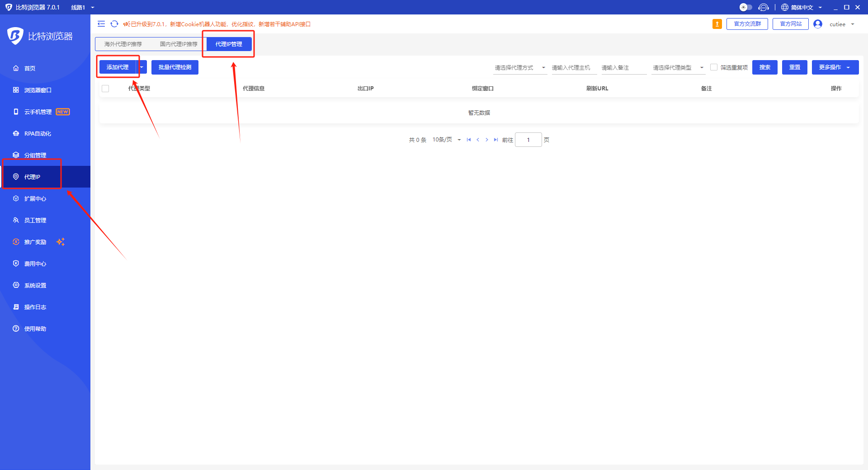The image size is (868, 470).
Task: Open the RPA automation robot icon
Action: pos(16,133)
